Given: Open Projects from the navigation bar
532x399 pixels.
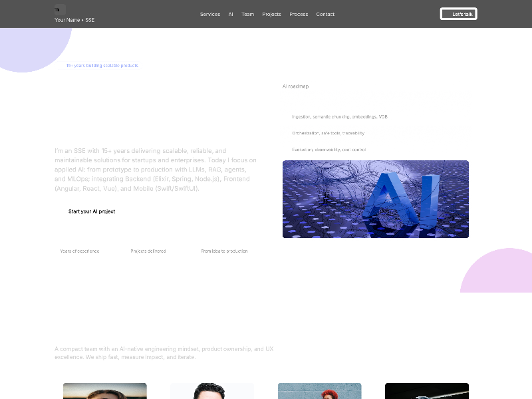Looking at the screenshot, I should [271, 14].
